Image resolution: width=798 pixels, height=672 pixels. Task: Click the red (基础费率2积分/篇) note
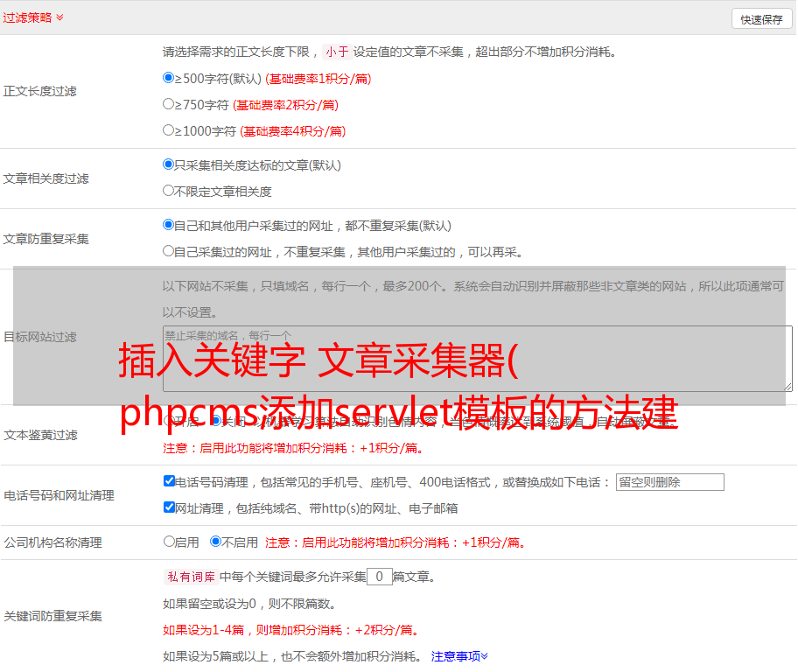[286, 105]
